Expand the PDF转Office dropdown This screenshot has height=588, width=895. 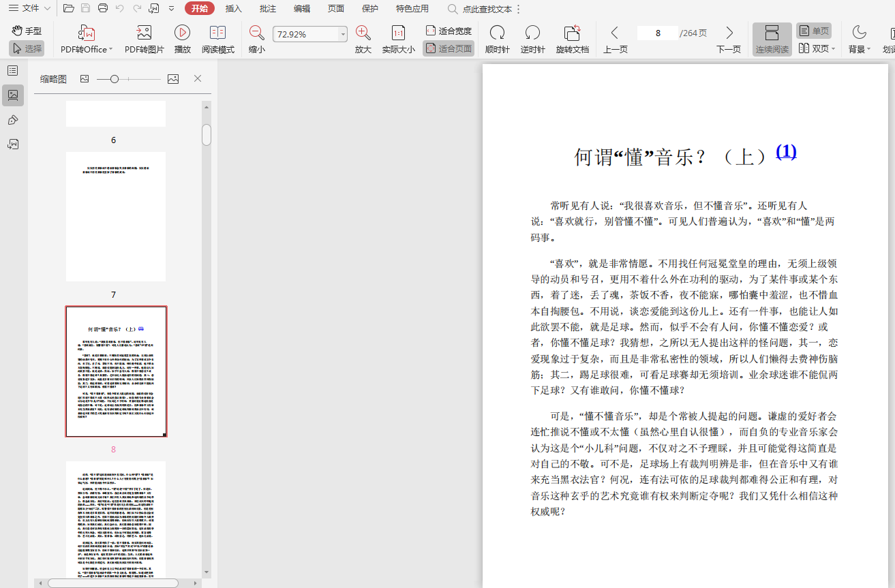click(110, 50)
